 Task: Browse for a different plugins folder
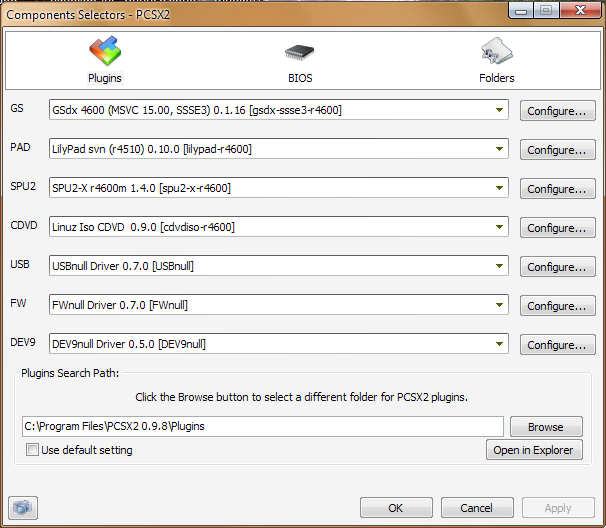(546, 427)
